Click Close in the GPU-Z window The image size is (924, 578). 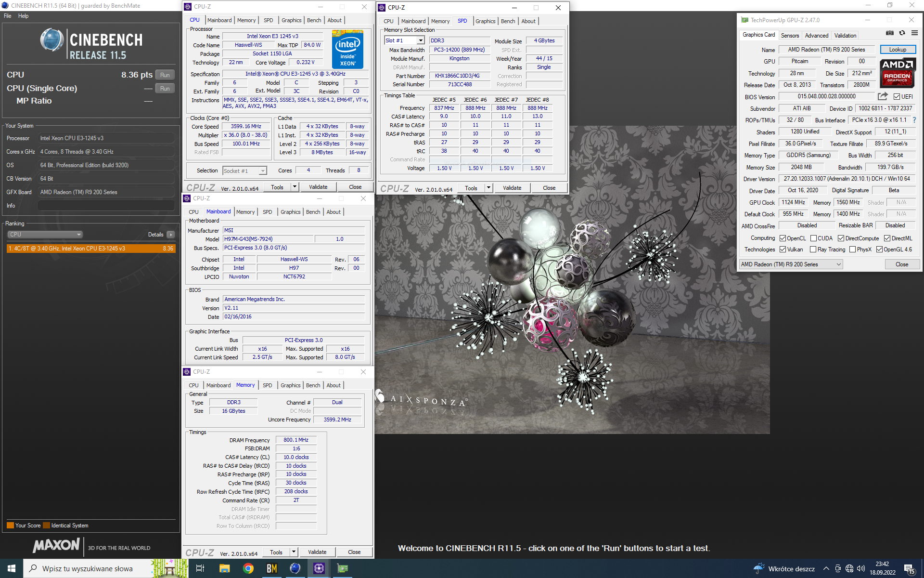tap(902, 264)
